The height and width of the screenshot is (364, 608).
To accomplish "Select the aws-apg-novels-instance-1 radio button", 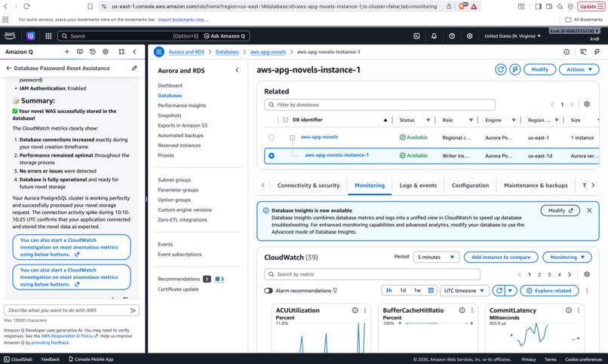I will coord(272,156).
